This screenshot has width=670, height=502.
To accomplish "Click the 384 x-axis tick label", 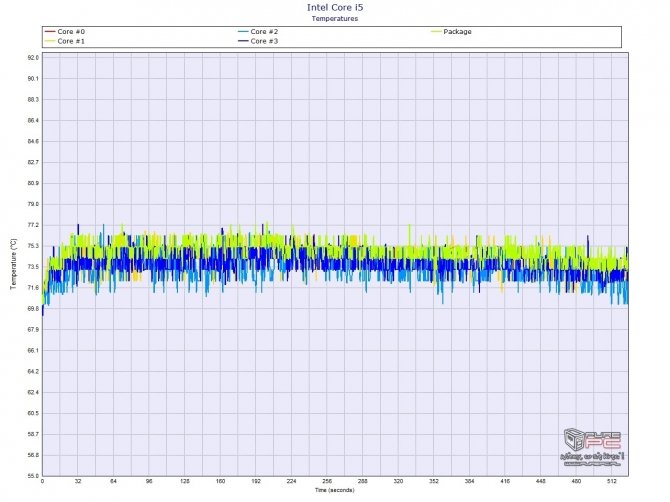I will [x=469, y=481].
